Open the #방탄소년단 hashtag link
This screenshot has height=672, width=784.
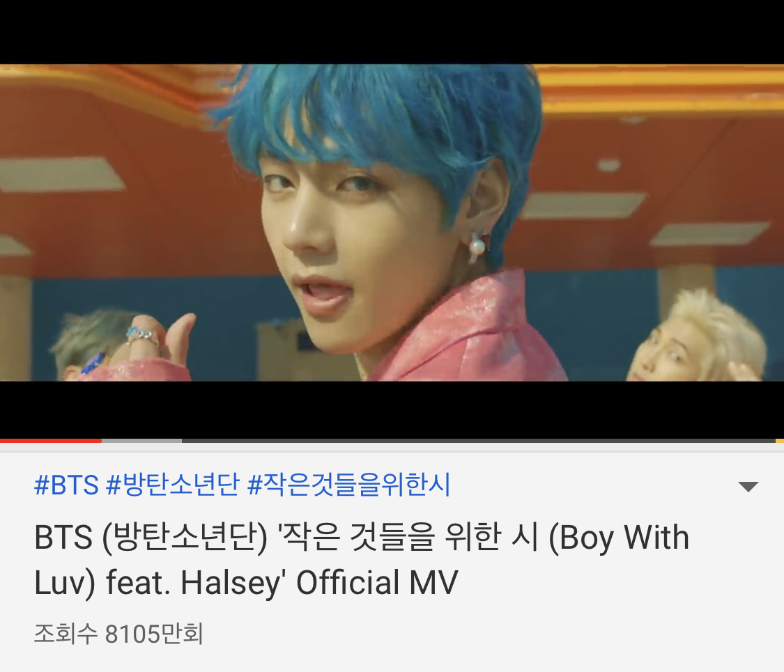(x=173, y=485)
